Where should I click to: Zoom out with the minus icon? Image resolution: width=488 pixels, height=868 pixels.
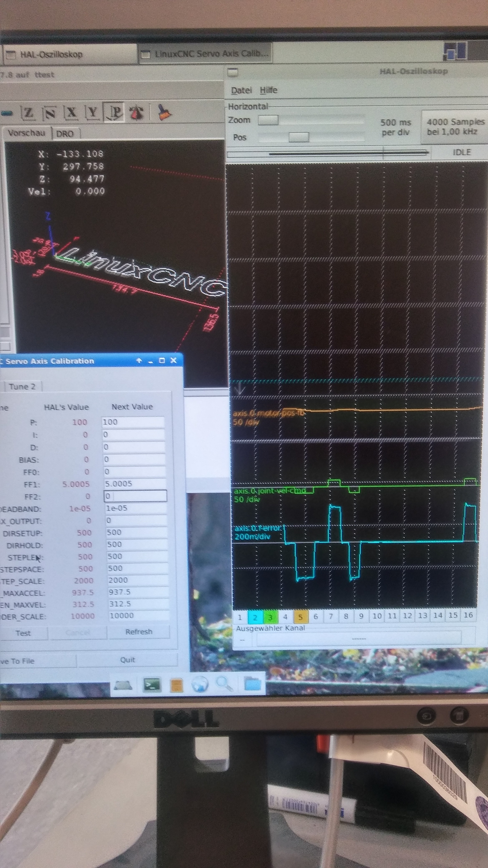coord(7,113)
